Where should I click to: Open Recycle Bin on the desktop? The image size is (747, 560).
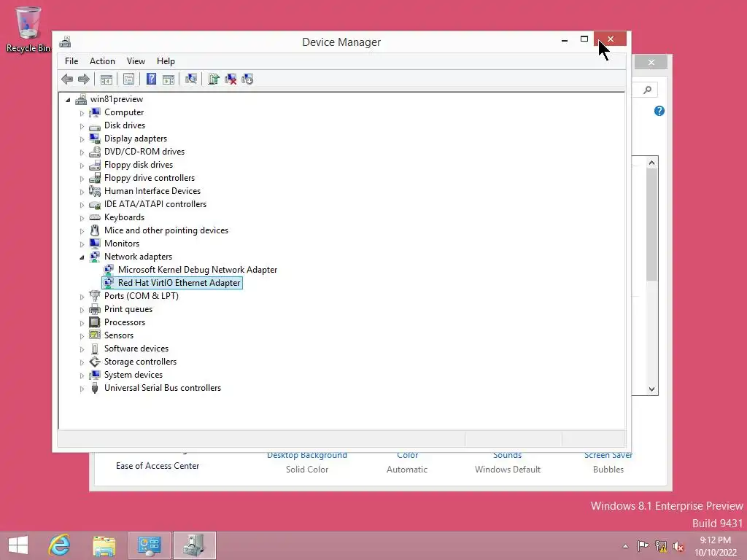pos(28,29)
